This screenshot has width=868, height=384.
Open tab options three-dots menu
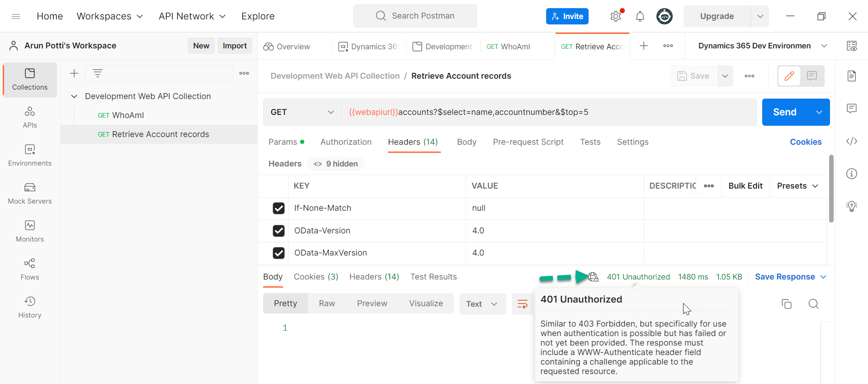(668, 46)
